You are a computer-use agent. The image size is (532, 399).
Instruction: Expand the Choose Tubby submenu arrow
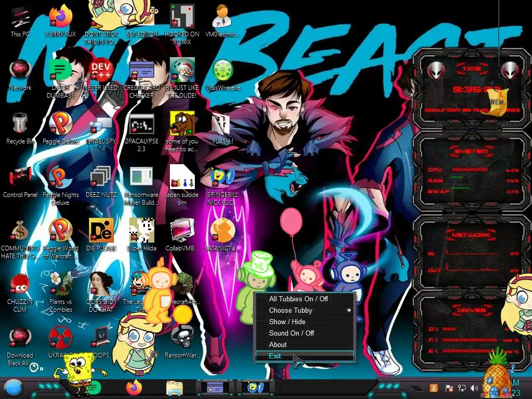click(x=349, y=311)
